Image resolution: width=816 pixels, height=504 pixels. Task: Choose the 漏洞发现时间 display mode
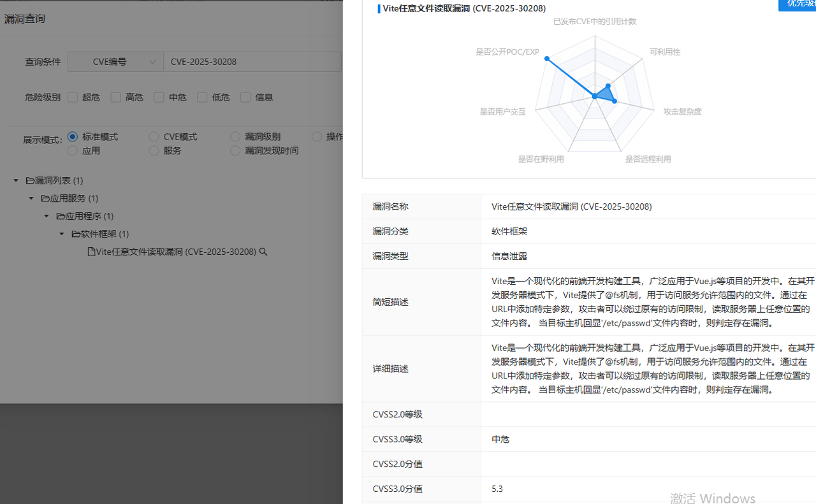pyautogui.click(x=235, y=151)
